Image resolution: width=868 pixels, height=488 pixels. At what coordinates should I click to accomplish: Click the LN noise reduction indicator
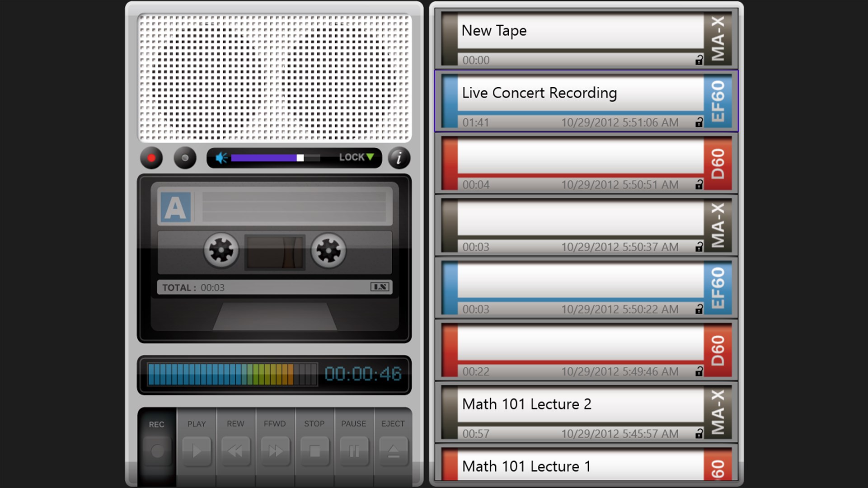point(380,287)
